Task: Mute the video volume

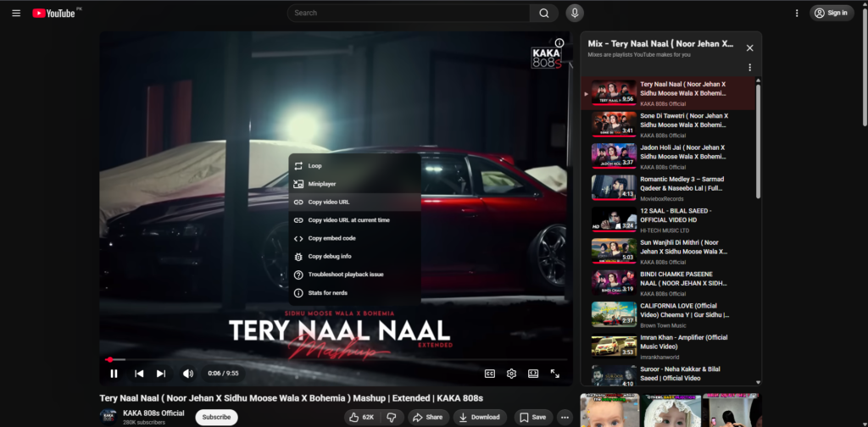Action: (187, 374)
